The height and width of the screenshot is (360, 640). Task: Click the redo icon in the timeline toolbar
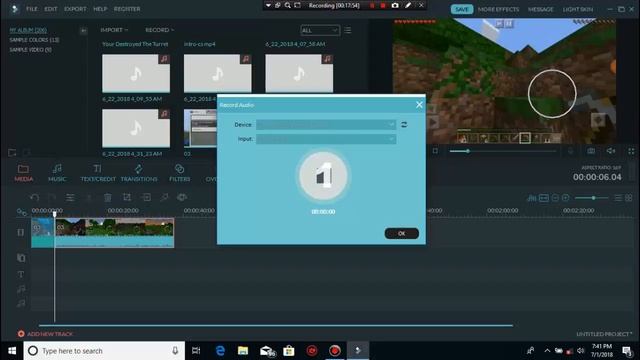[52, 198]
